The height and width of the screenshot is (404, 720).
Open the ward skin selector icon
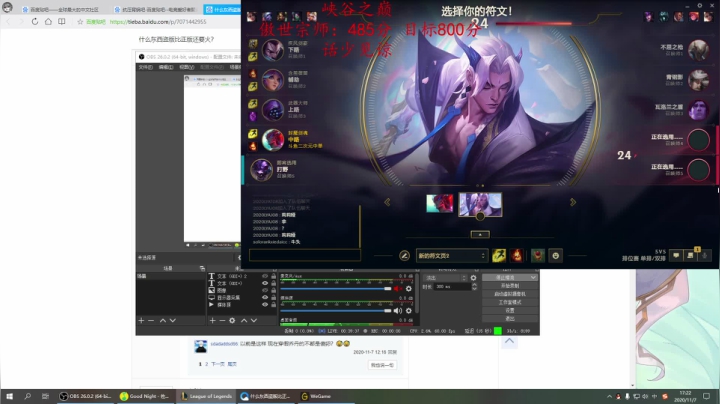(538, 255)
